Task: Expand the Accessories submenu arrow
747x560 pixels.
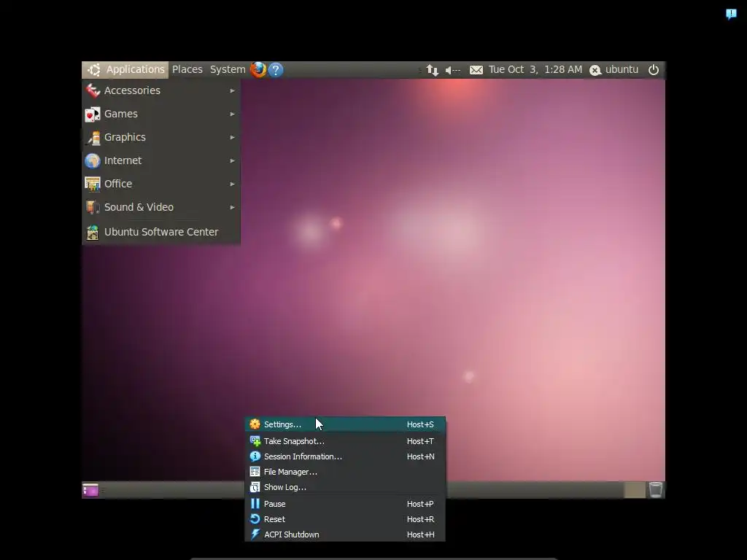Action: [233, 90]
